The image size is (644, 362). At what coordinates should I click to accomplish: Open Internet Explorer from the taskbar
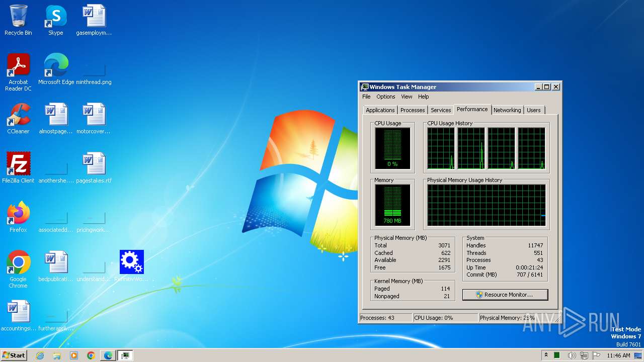click(x=40, y=355)
